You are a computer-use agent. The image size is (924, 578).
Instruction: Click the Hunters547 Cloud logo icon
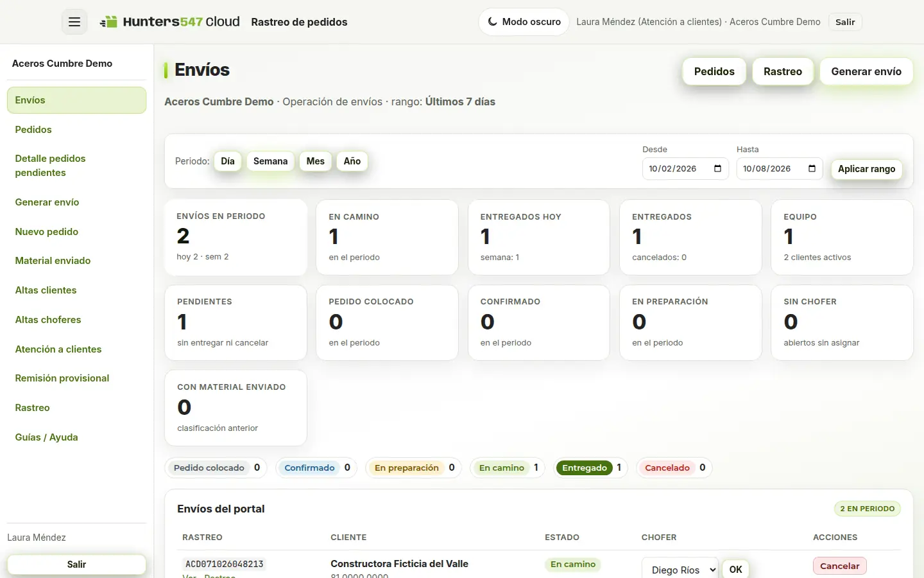click(108, 22)
